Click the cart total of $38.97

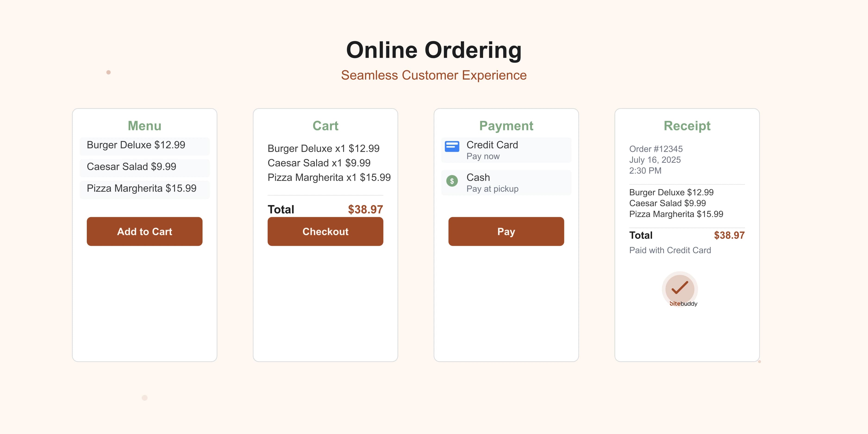[365, 209]
